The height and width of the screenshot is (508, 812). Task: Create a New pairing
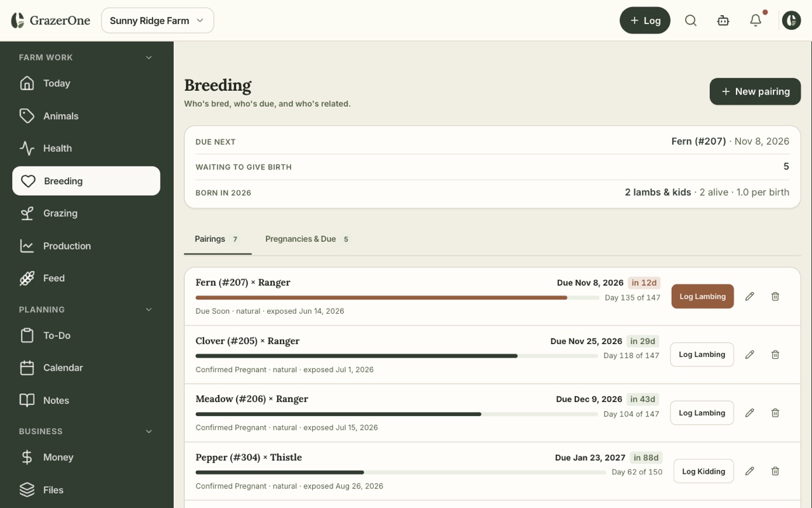[x=755, y=91]
